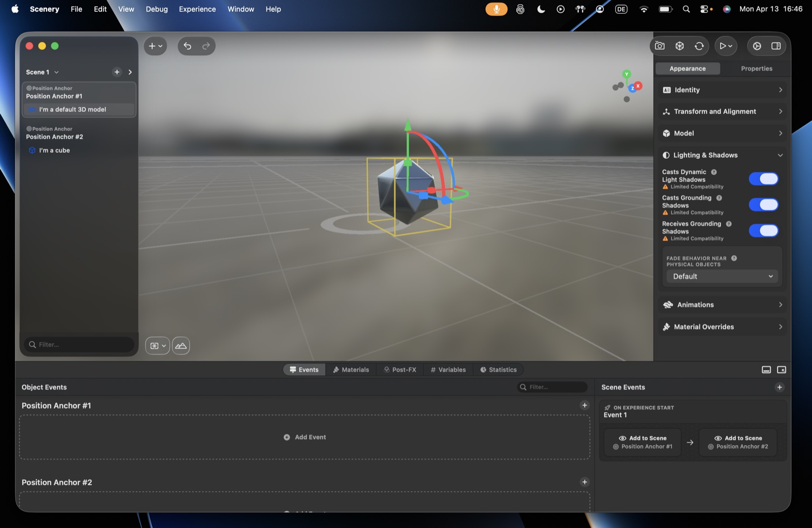Image resolution: width=812 pixels, height=528 pixels.
Task: Click the refresh sync icon
Action: pos(699,46)
